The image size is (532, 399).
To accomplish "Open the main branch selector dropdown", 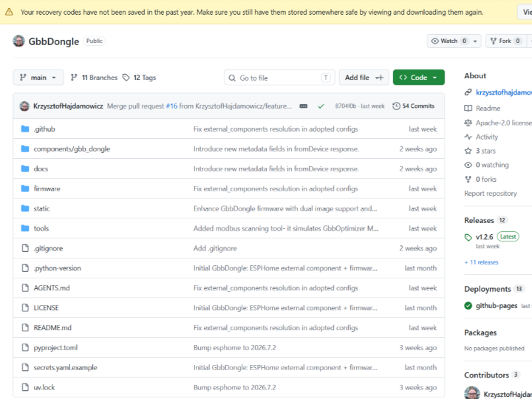I will (38, 78).
